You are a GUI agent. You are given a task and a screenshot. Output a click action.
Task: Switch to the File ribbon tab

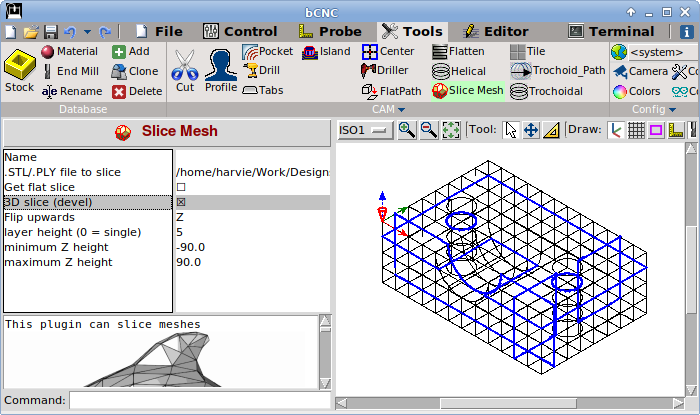pos(159,31)
